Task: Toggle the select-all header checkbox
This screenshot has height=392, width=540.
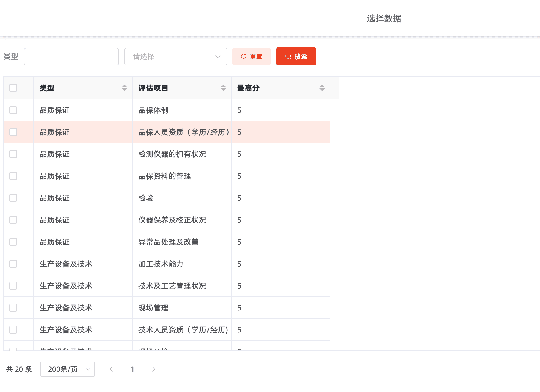Action: tap(13, 88)
